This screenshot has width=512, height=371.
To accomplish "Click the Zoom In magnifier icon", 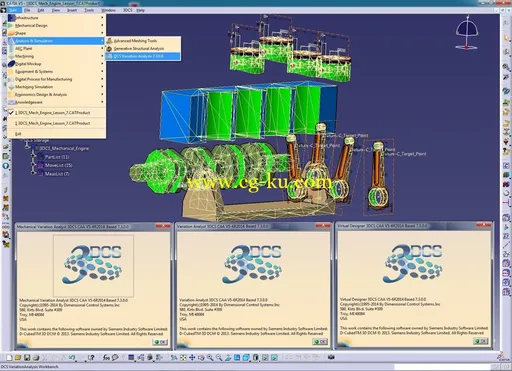I will pyautogui.click(x=210, y=358).
